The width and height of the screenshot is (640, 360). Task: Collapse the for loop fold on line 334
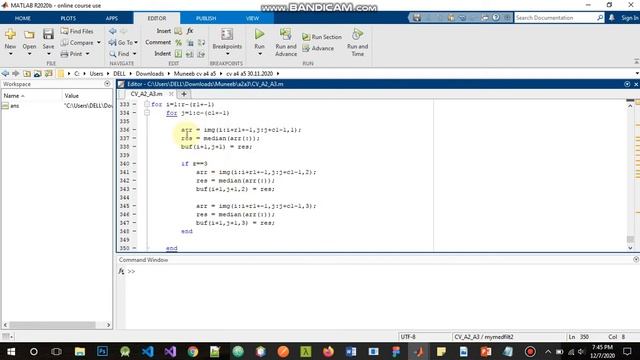(x=147, y=113)
